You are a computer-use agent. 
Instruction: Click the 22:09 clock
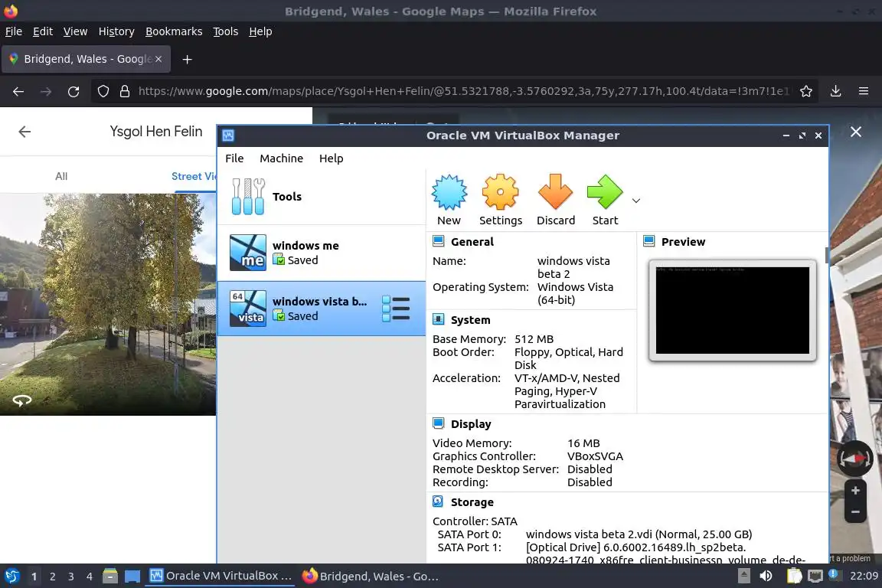pyautogui.click(x=864, y=577)
